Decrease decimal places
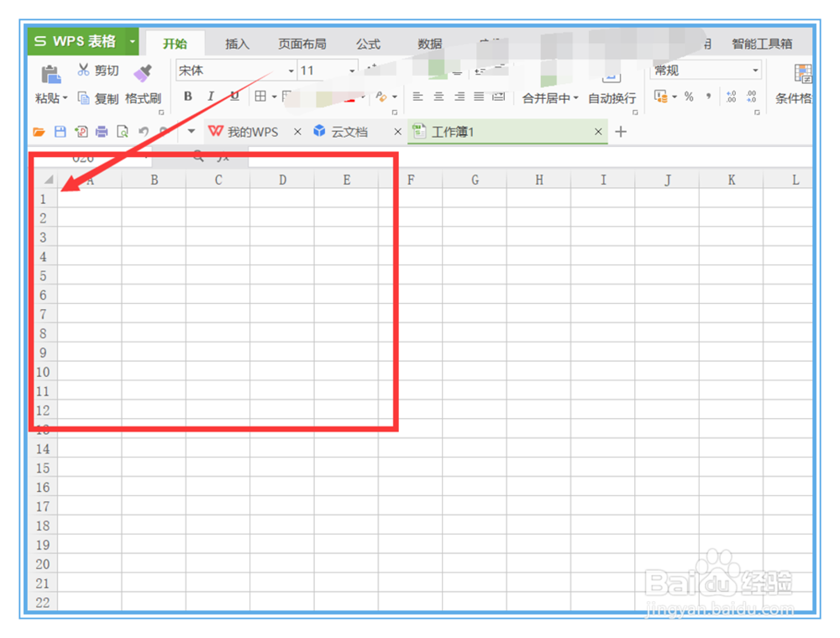This screenshot has width=840, height=638. click(752, 97)
